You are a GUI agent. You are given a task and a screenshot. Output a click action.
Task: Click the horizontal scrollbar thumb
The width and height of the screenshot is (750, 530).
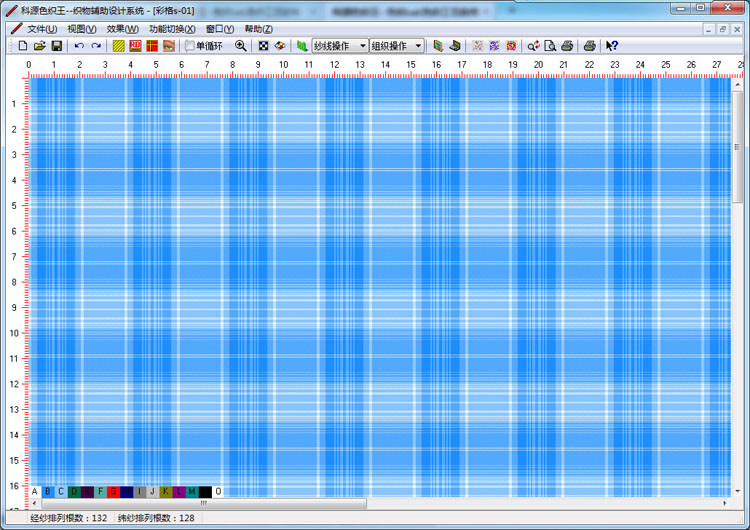click(204, 503)
